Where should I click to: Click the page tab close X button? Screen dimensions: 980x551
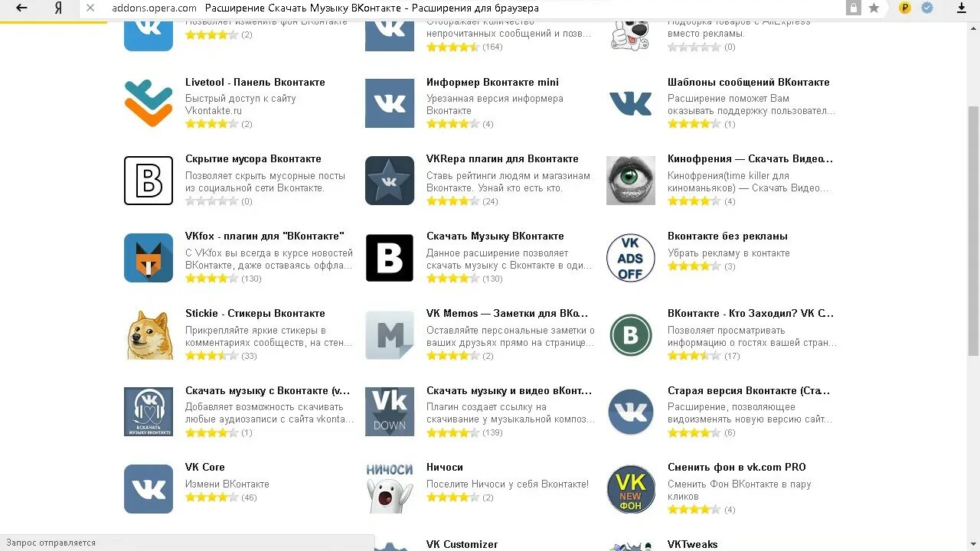point(90,8)
